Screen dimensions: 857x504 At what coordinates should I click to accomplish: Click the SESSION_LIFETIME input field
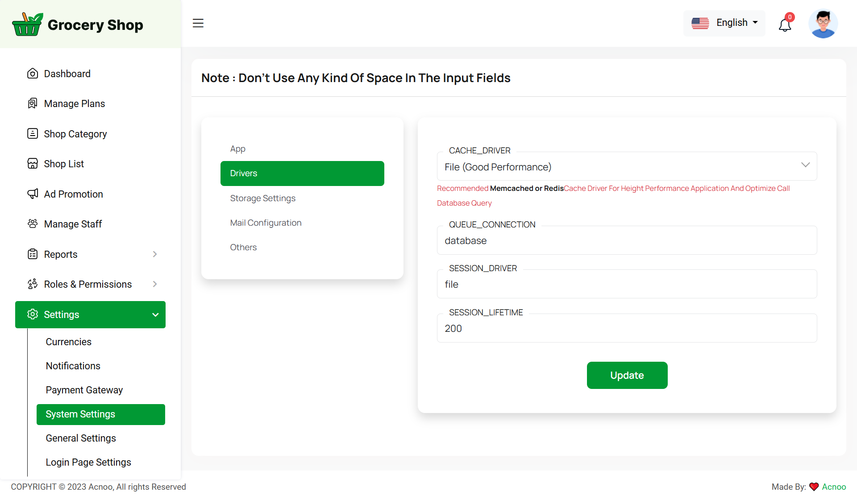627,329
